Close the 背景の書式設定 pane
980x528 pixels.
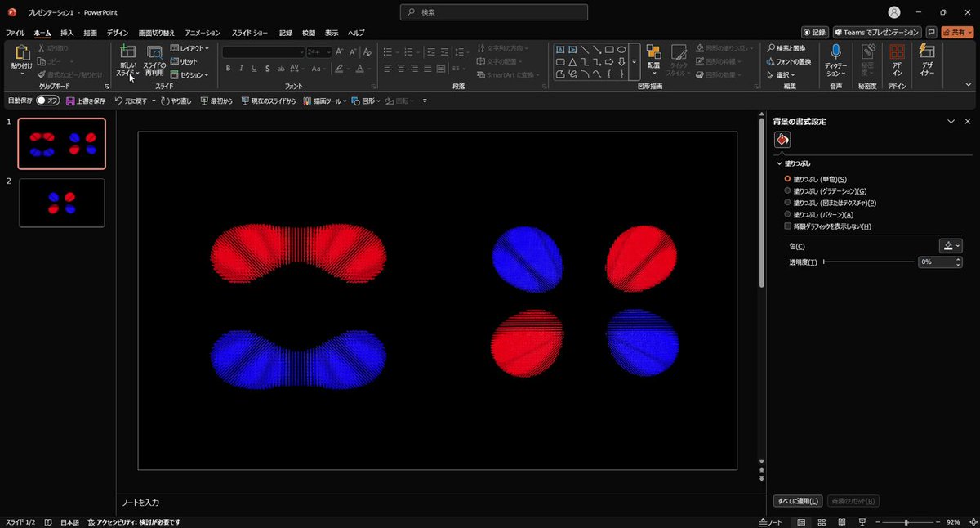(968, 121)
